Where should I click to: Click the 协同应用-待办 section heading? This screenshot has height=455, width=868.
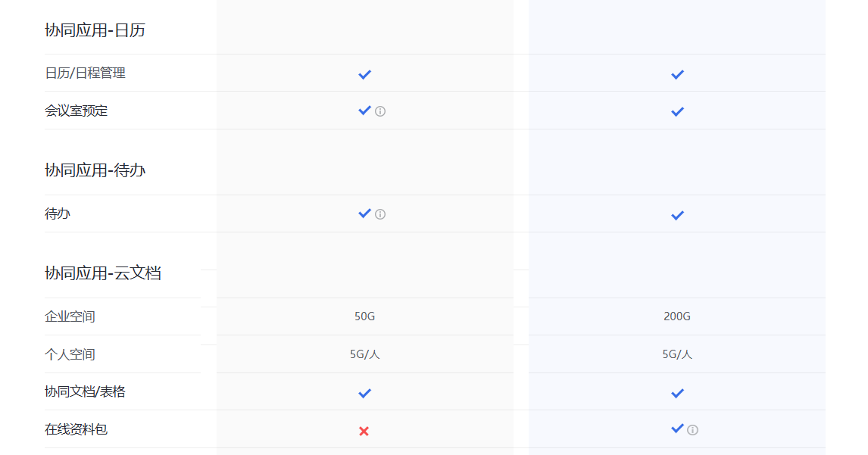(x=95, y=170)
